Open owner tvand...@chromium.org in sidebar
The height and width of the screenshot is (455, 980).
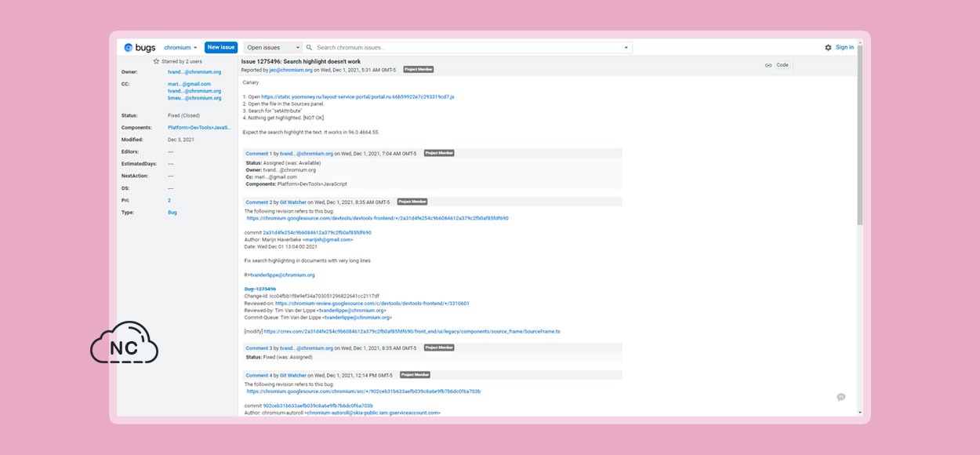pyautogui.click(x=194, y=72)
